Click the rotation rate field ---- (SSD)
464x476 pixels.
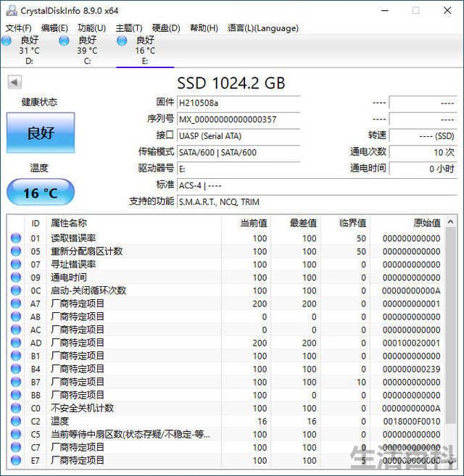423,135
